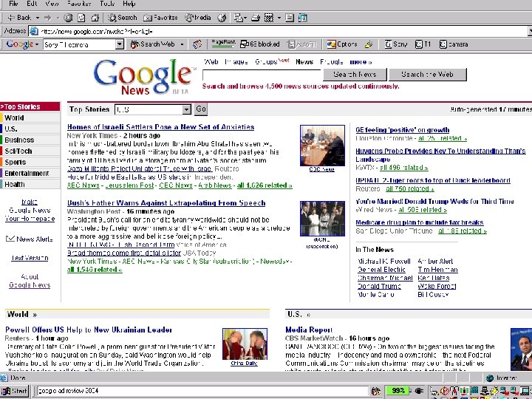The width and height of the screenshot is (532, 399).
Task: Click the Search the Web button
Action: point(428,75)
